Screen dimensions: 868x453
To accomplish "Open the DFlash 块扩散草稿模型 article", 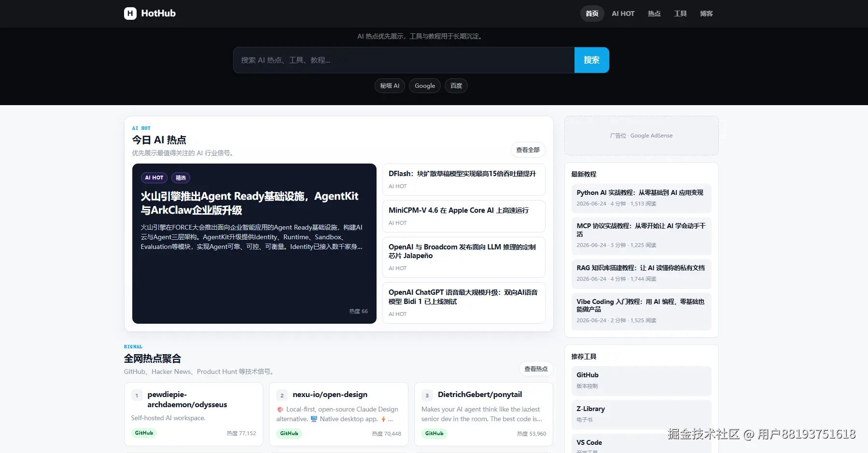I will pos(464,179).
